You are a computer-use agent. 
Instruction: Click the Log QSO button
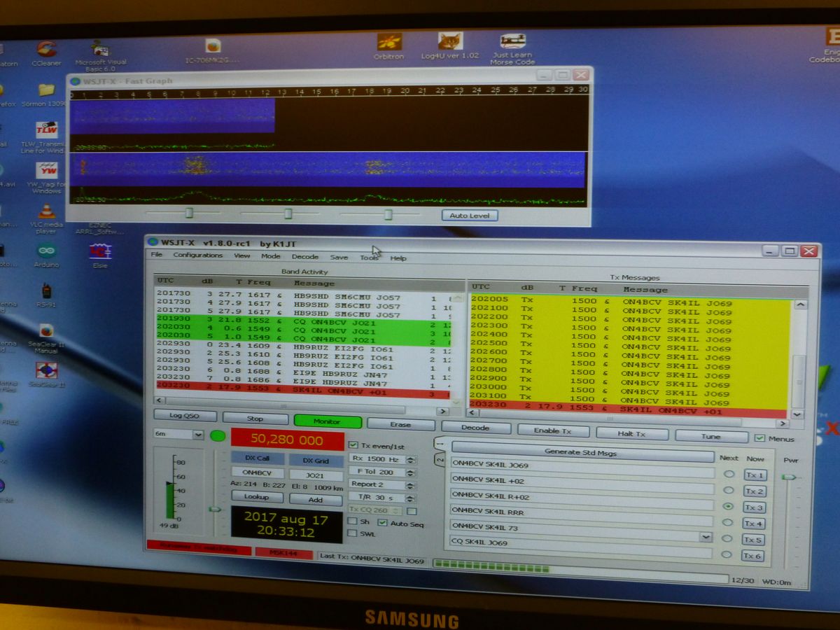(185, 416)
